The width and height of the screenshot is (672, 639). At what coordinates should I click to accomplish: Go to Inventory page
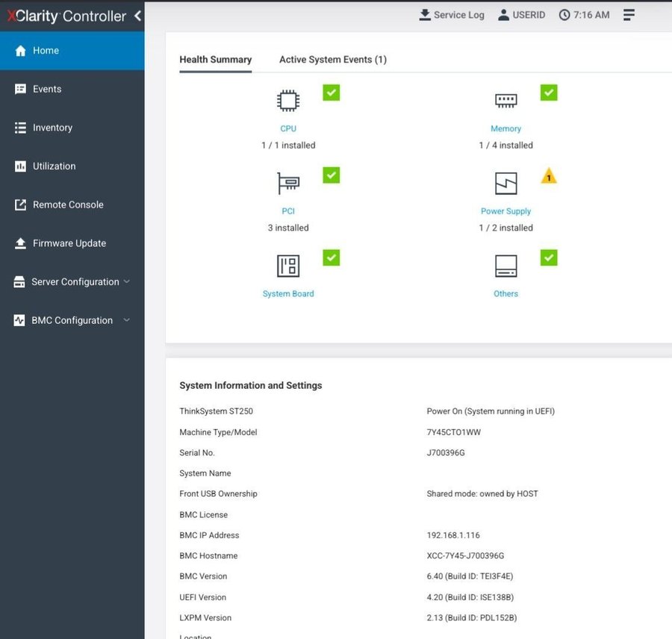[x=52, y=128]
